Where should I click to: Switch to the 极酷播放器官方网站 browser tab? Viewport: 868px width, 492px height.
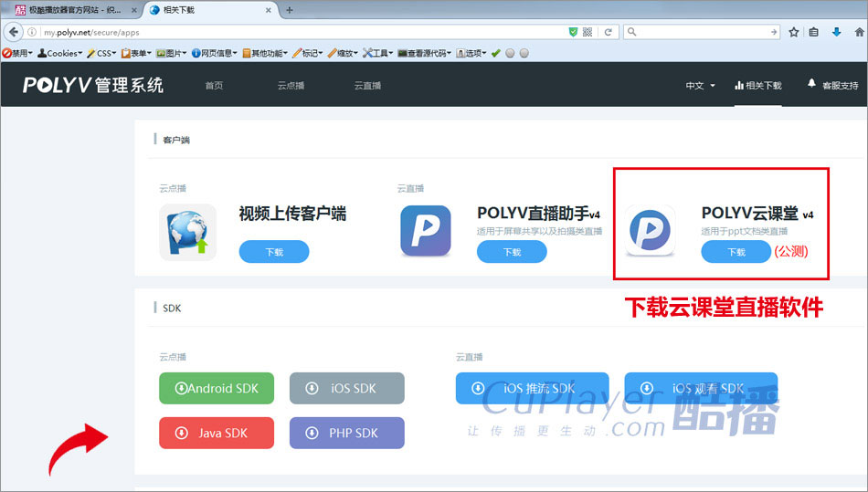tap(69, 10)
